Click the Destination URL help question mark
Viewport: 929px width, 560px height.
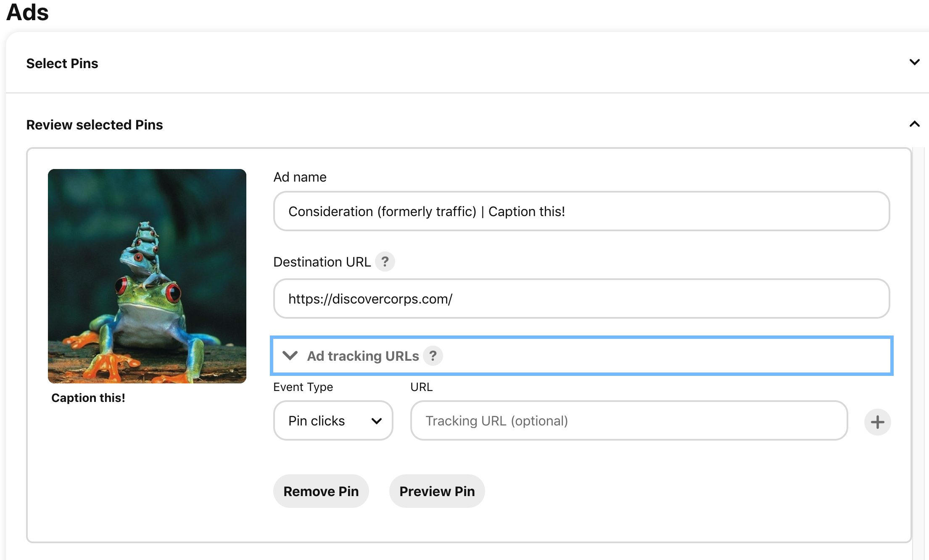385,262
